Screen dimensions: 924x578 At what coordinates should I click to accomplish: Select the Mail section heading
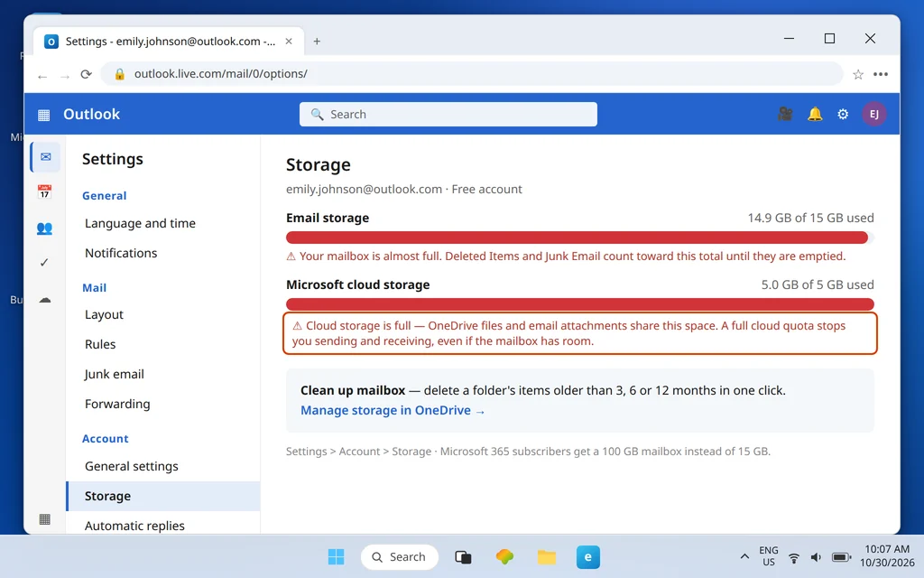(94, 288)
